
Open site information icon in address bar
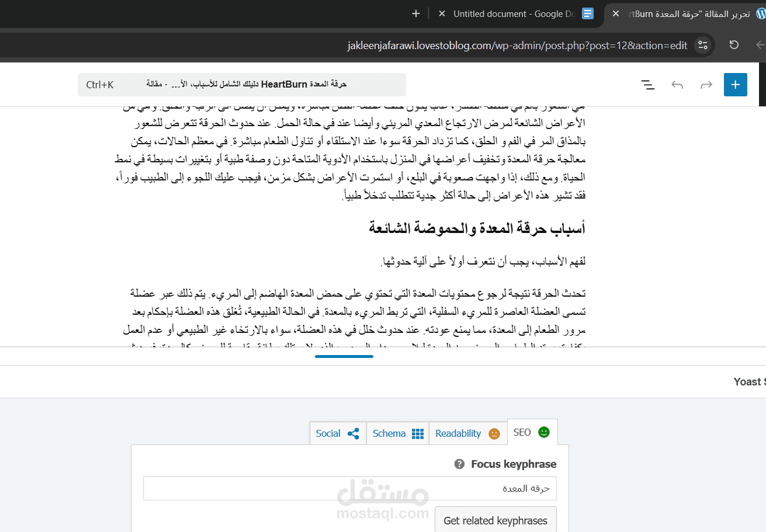pos(703,45)
